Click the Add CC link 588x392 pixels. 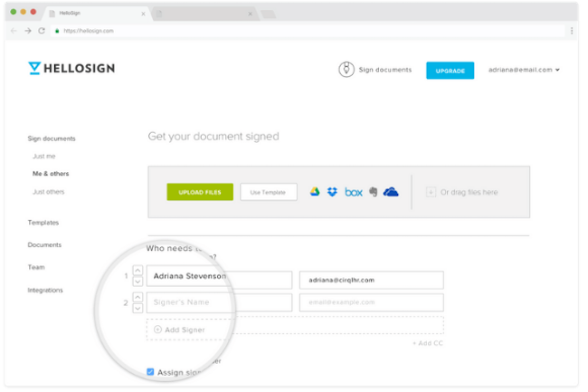coord(428,343)
